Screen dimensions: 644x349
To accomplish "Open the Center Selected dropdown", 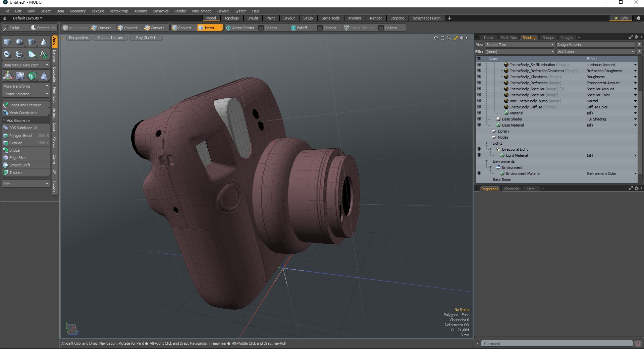I will [26, 94].
